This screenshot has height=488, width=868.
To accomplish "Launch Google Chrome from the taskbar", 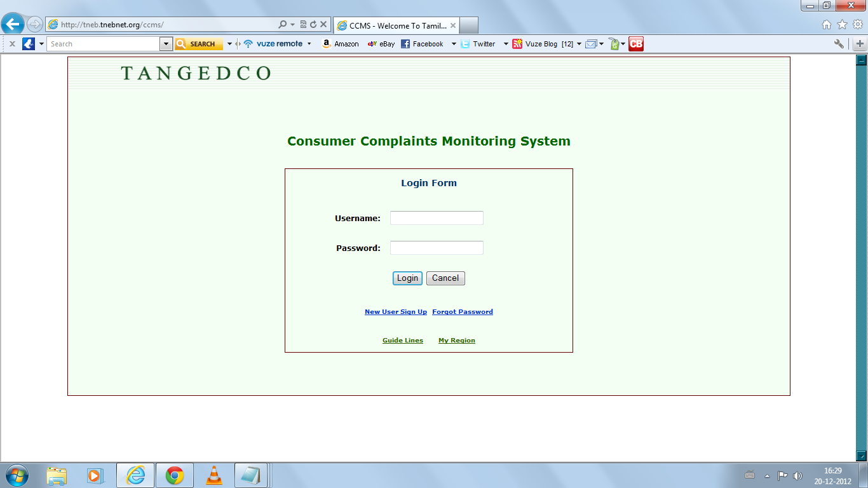I will (x=174, y=474).
